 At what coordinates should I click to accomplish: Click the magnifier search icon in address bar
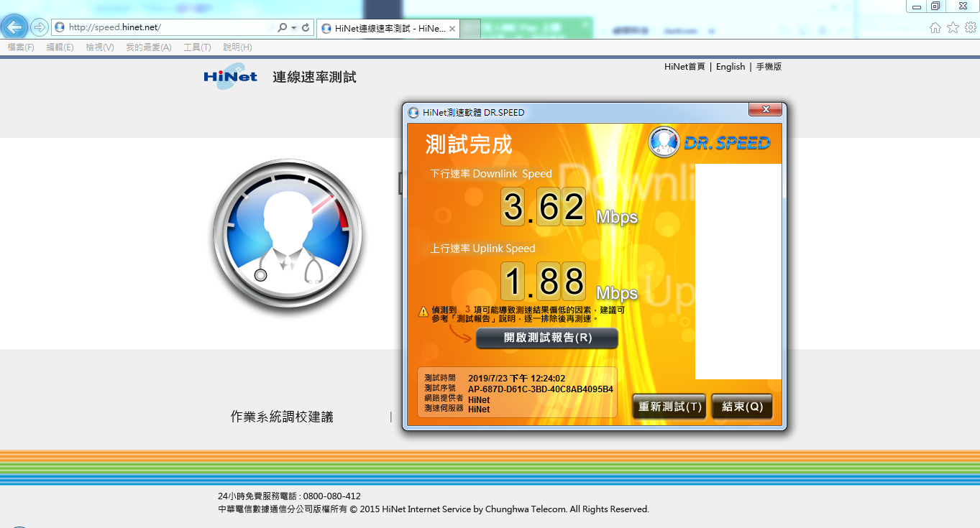pyautogui.click(x=283, y=28)
